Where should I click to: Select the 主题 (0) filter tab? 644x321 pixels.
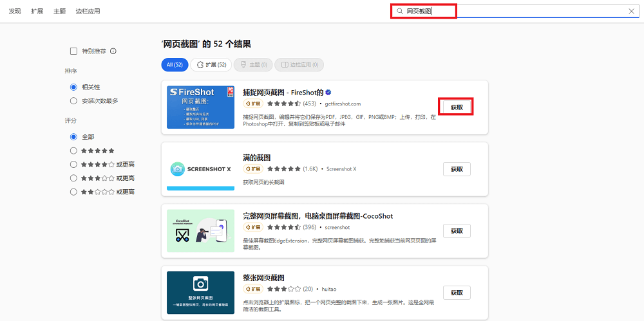pyautogui.click(x=253, y=65)
